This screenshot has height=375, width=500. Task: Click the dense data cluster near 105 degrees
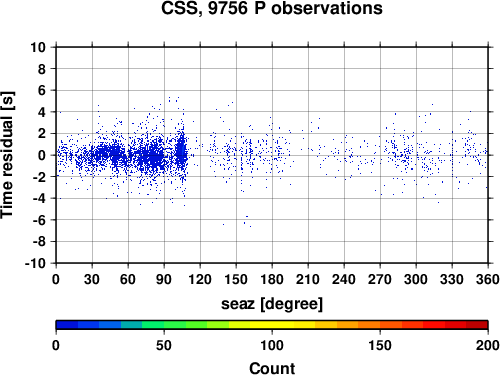pyautogui.click(x=181, y=152)
